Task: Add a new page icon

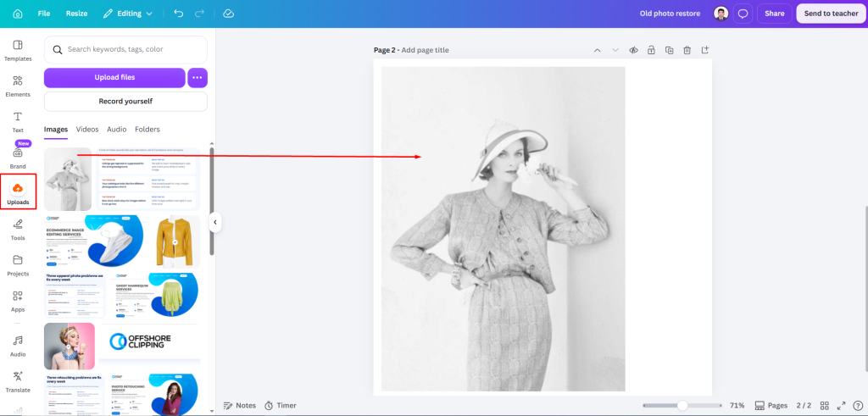Action: click(704, 50)
